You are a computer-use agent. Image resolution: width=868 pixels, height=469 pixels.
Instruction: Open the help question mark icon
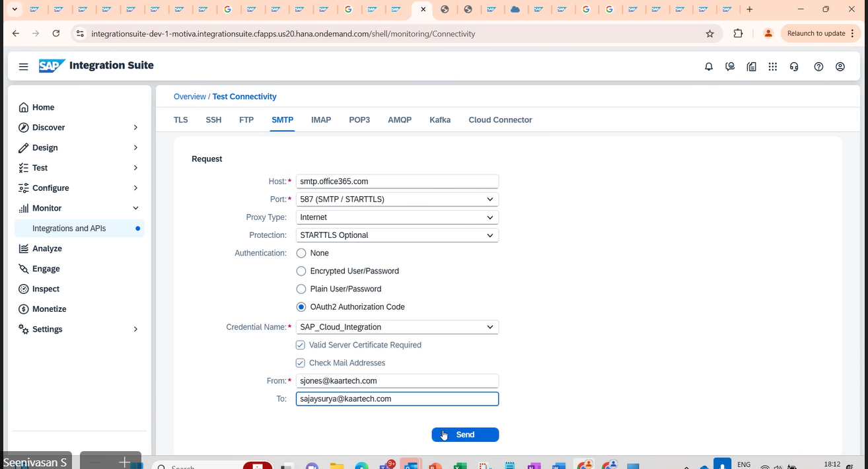pos(818,67)
